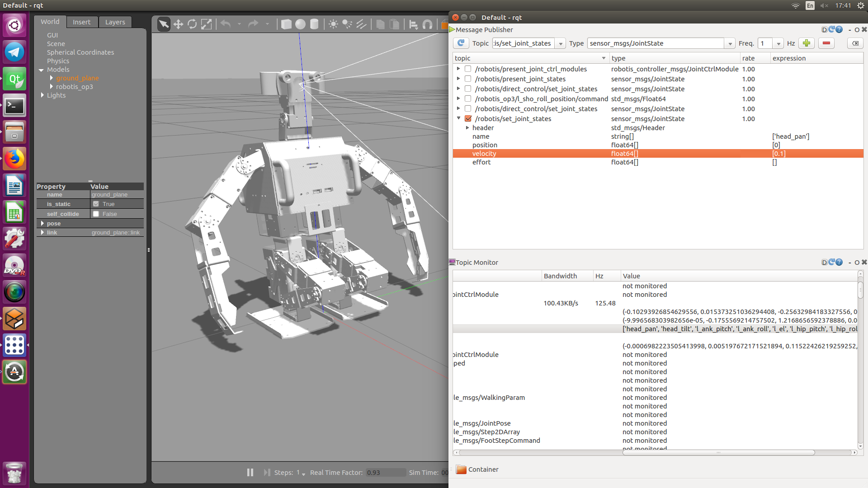868x488 pixels.
Task: Add a point light to the scene
Action: coord(333,24)
